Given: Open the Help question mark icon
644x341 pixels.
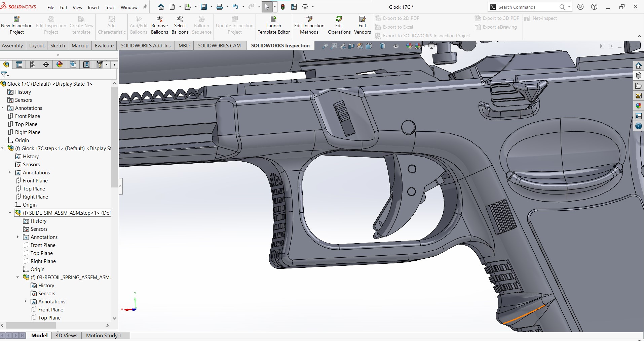Looking at the screenshot, I should click(x=594, y=7).
